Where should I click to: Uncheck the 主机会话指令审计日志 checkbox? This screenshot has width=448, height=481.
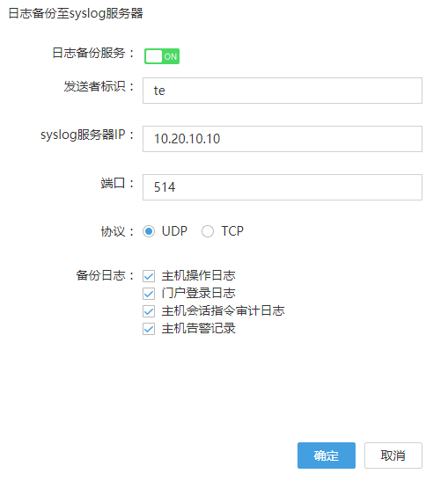149,311
